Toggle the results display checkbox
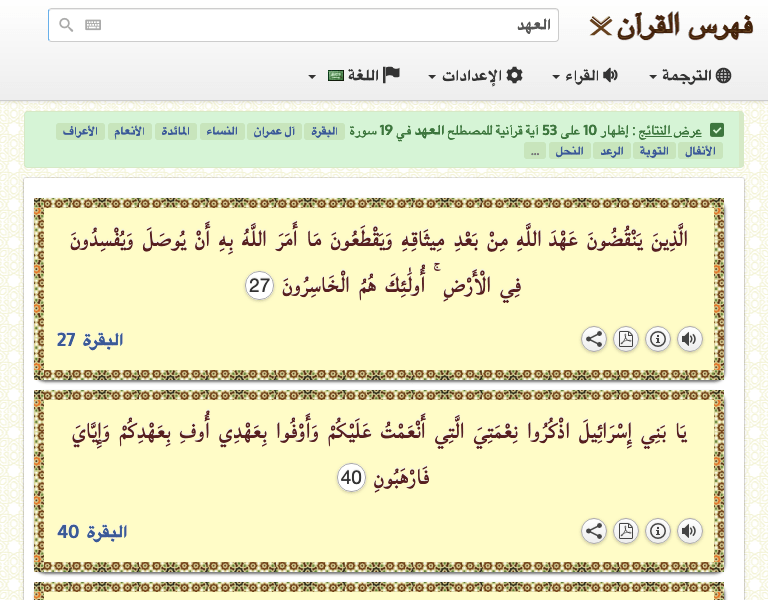The height and width of the screenshot is (600, 768). coord(717,131)
